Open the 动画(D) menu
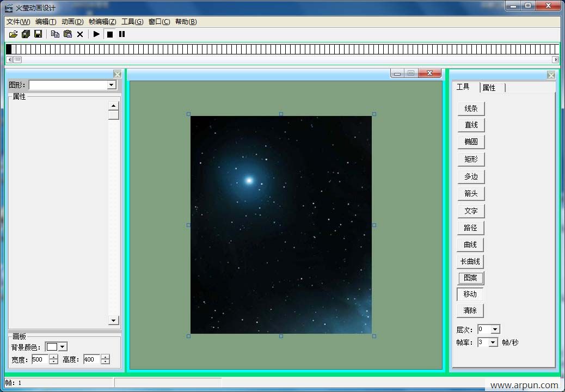 click(x=72, y=22)
